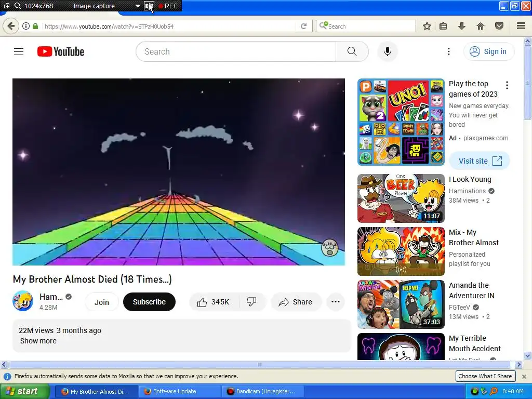Open more actions ellipsis under the video
Viewport: 532px width, 399px height.
point(336,302)
